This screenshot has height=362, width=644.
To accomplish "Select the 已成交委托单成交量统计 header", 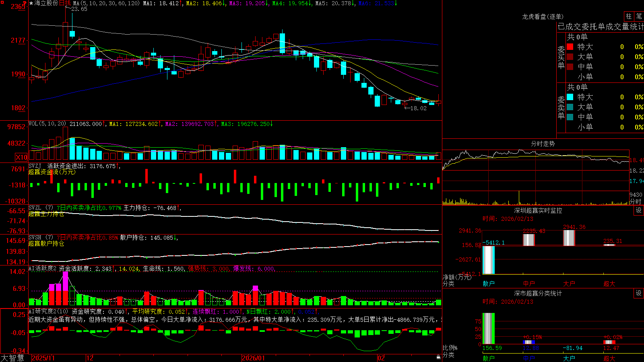I will 601,27.
